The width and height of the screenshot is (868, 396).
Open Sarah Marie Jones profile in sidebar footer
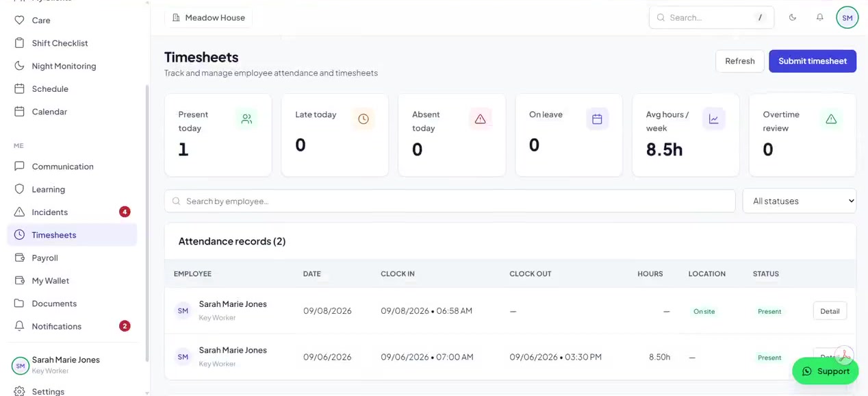(x=72, y=365)
